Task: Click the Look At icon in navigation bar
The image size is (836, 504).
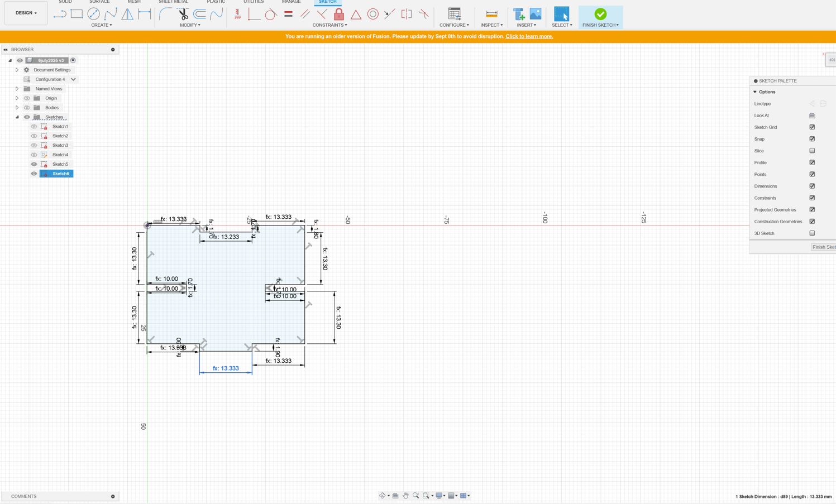Action: [x=395, y=496]
